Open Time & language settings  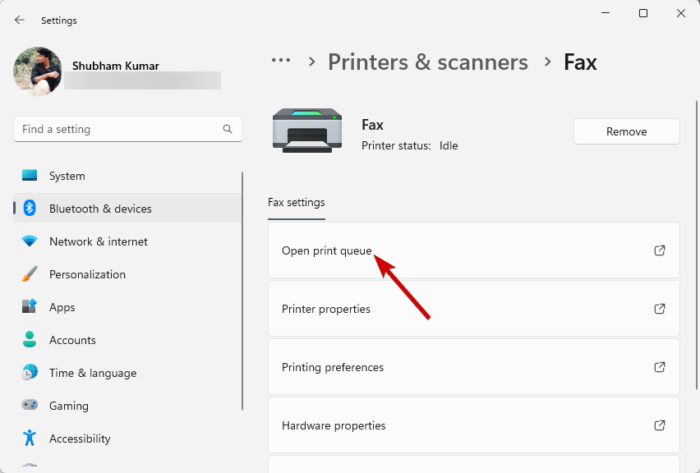pos(127,373)
